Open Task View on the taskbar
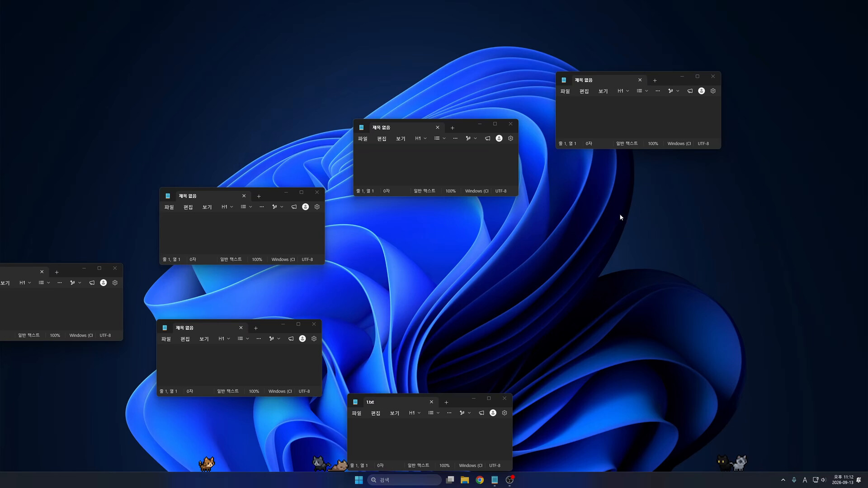 click(x=450, y=480)
